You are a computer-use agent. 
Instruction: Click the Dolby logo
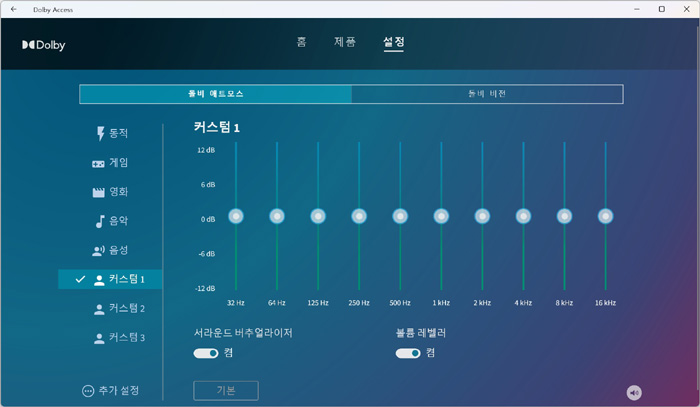[x=44, y=45]
